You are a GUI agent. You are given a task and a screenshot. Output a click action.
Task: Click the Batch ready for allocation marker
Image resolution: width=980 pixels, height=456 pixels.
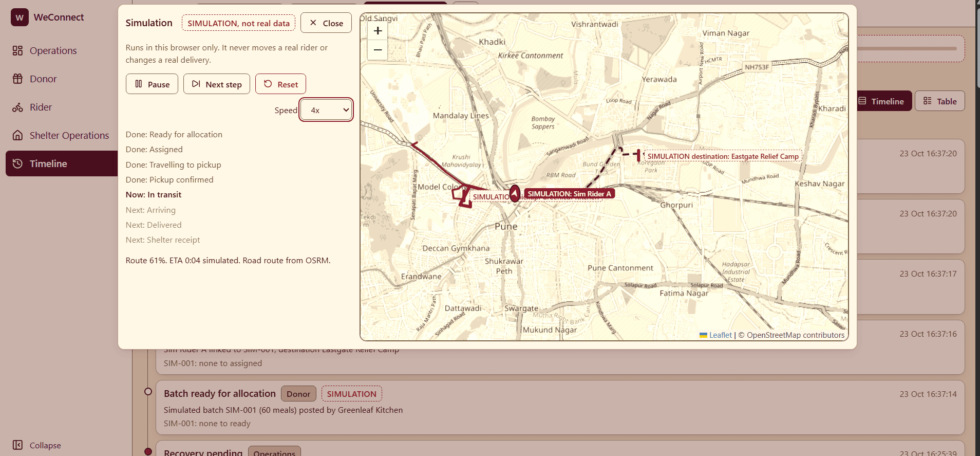coord(148,392)
